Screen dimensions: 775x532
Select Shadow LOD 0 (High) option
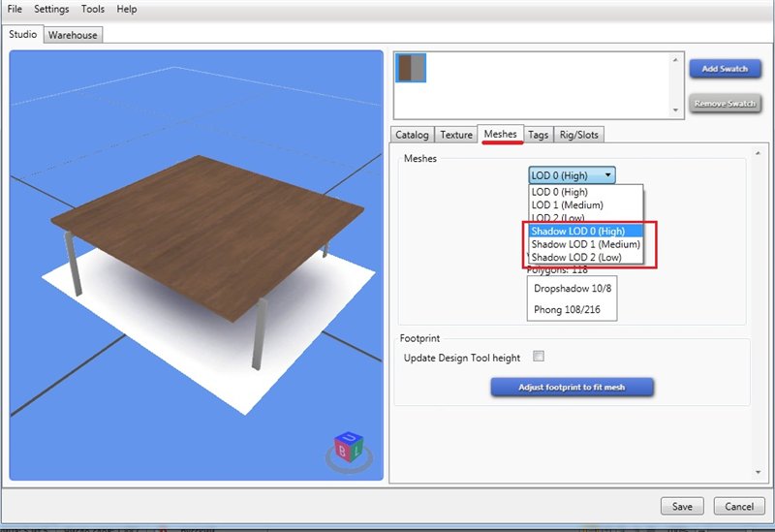[x=577, y=232]
